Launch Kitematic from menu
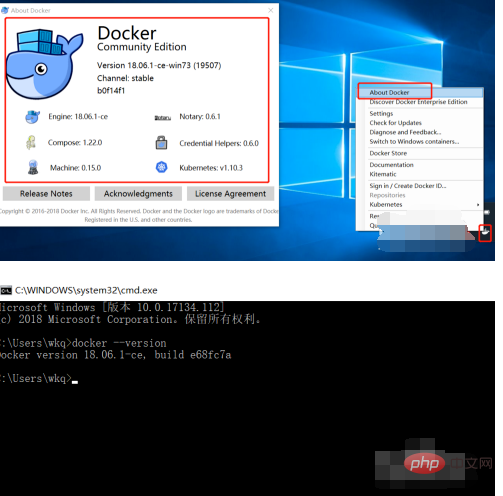503x496 pixels. (383, 174)
